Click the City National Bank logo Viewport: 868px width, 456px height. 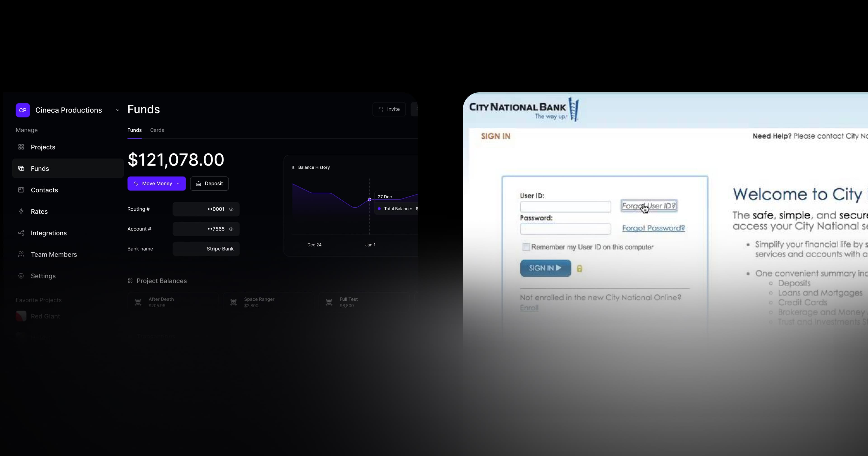coord(524,110)
